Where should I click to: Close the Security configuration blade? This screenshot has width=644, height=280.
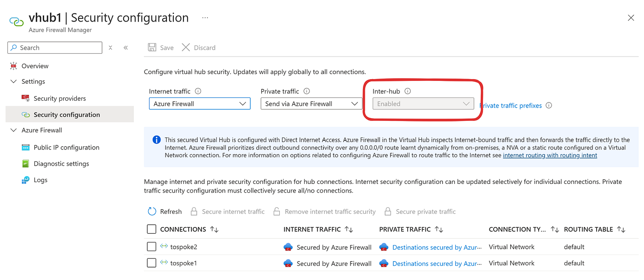click(x=631, y=18)
